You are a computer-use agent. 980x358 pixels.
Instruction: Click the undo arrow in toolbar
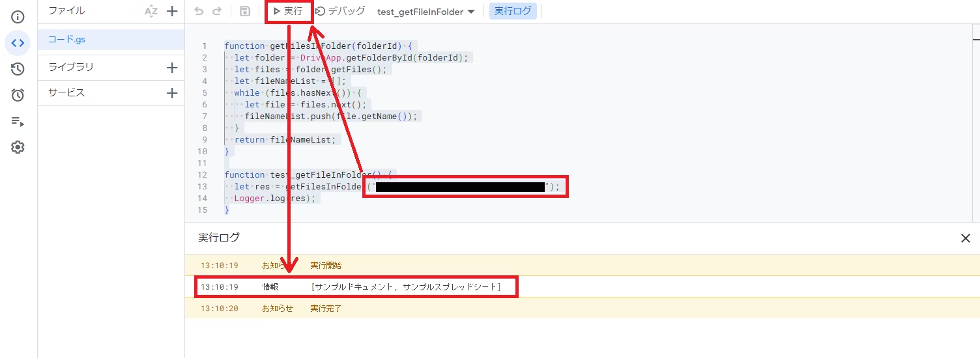199,11
